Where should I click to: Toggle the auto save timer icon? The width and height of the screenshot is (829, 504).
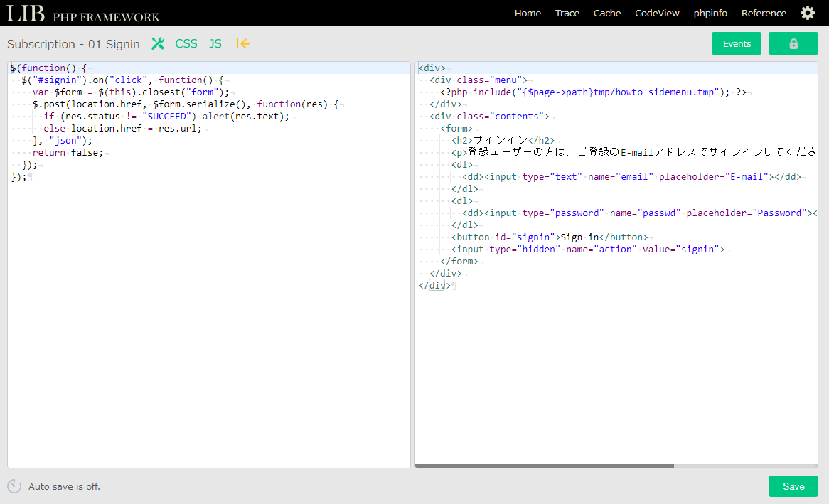[x=14, y=486]
